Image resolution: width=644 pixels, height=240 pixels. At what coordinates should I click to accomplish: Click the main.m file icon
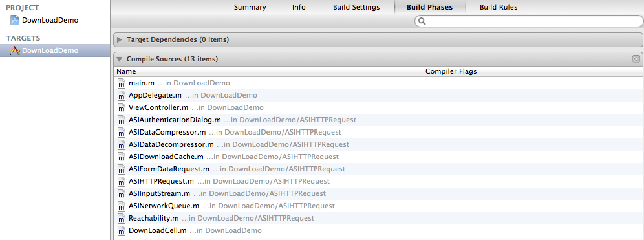[x=121, y=83]
